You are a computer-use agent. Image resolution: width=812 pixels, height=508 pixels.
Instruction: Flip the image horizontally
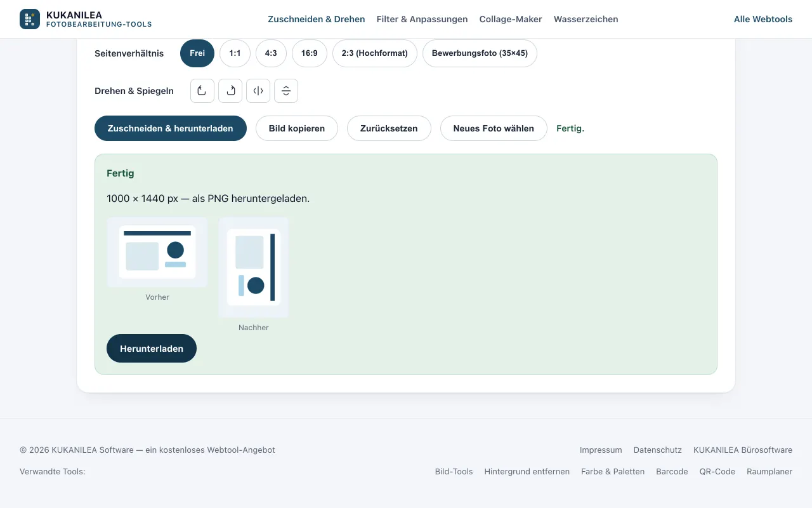coord(258,91)
